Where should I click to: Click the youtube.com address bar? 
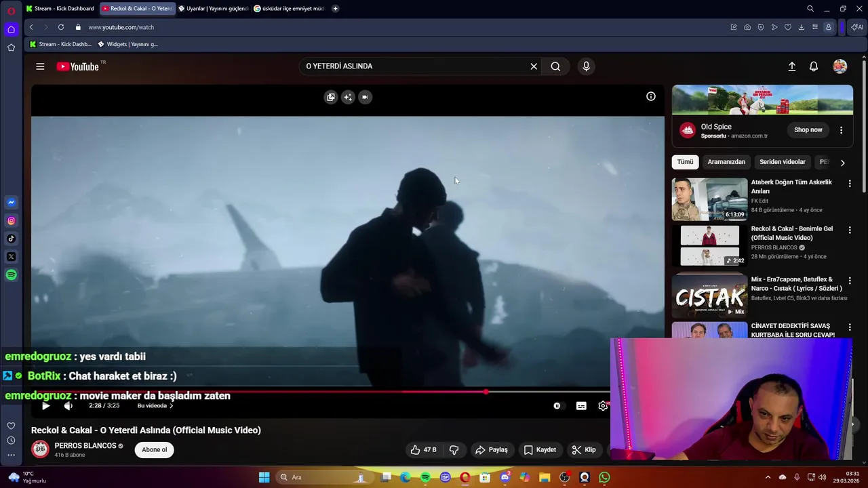pos(121,27)
